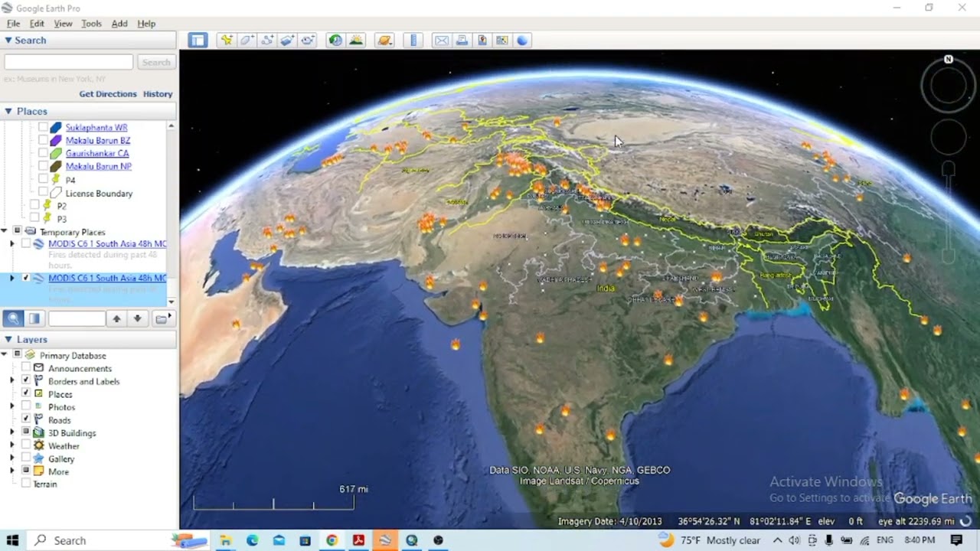
Task: Enable the P2 placemark checkbox
Action: click(x=34, y=205)
